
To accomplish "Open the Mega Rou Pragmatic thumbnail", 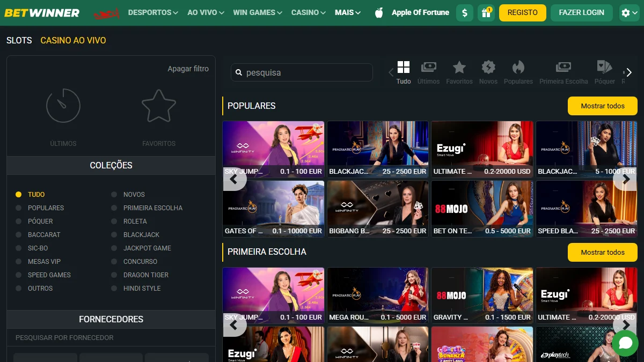I will [x=378, y=296].
